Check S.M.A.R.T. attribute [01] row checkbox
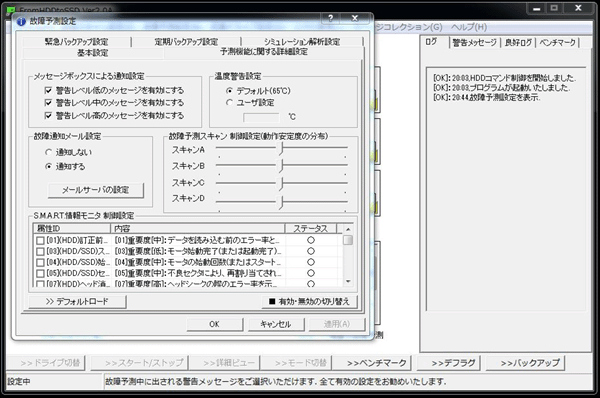The height and width of the screenshot is (398, 600). click(40, 241)
